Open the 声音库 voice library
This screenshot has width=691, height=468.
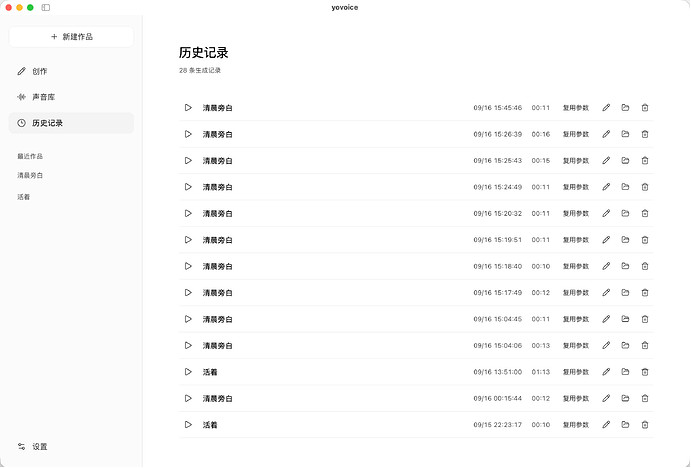click(71, 97)
